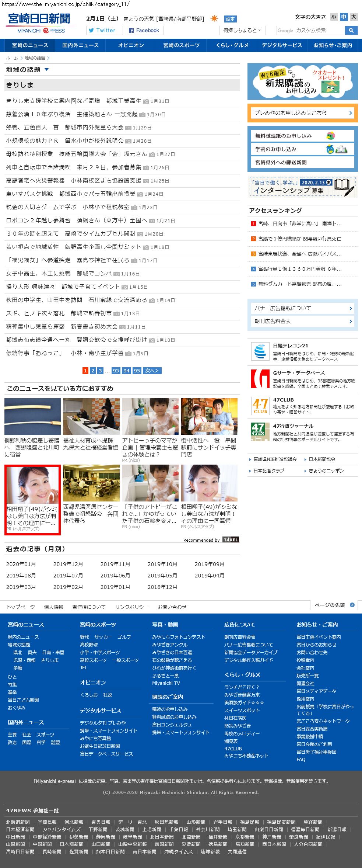Select the くらし・グルメ navigation tab
This screenshot has width=362, height=868.
(232, 45)
